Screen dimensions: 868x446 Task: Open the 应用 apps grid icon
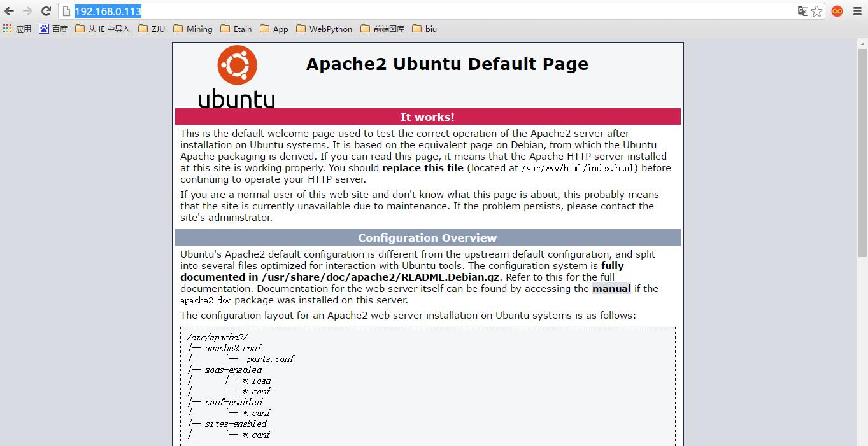pos(9,28)
